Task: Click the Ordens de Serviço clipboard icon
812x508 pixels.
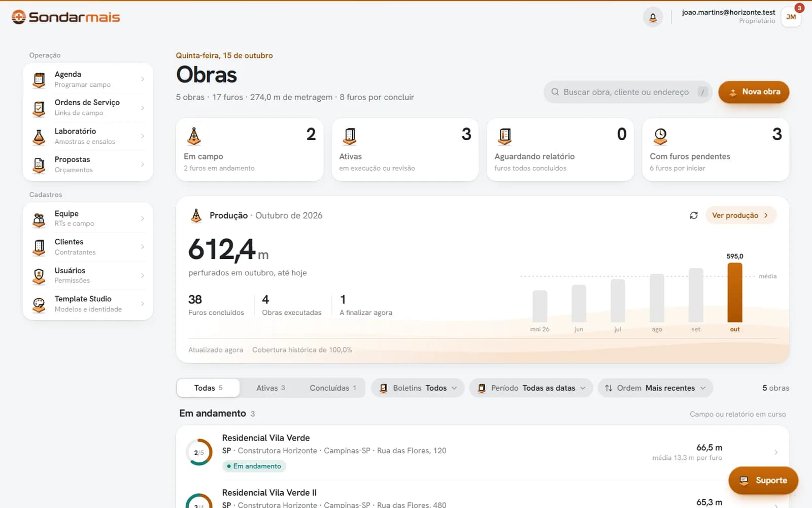Action: click(39, 108)
